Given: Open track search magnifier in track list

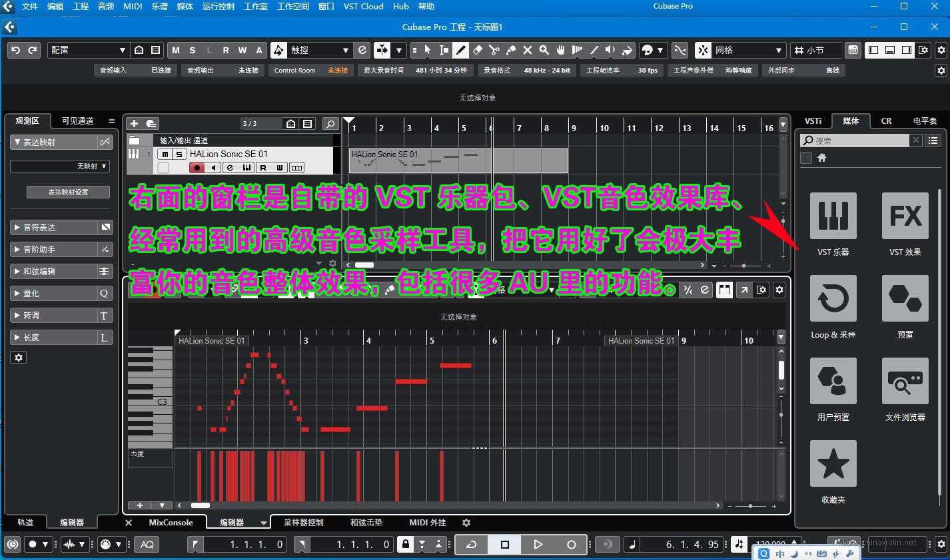Looking at the screenshot, I should pos(330,123).
